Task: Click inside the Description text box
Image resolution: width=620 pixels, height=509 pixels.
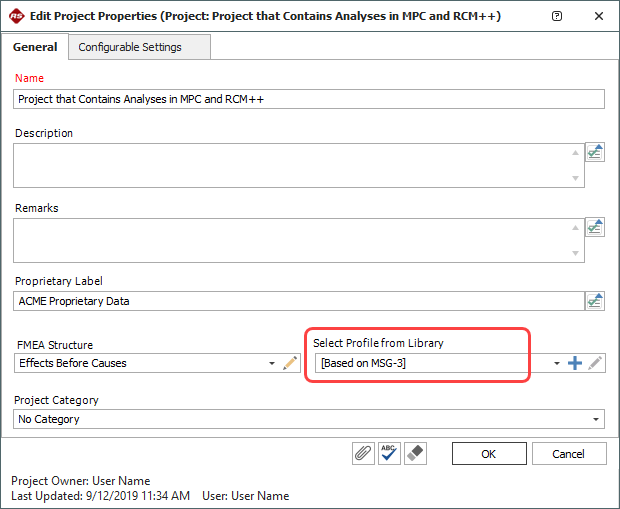Action: 295,165
